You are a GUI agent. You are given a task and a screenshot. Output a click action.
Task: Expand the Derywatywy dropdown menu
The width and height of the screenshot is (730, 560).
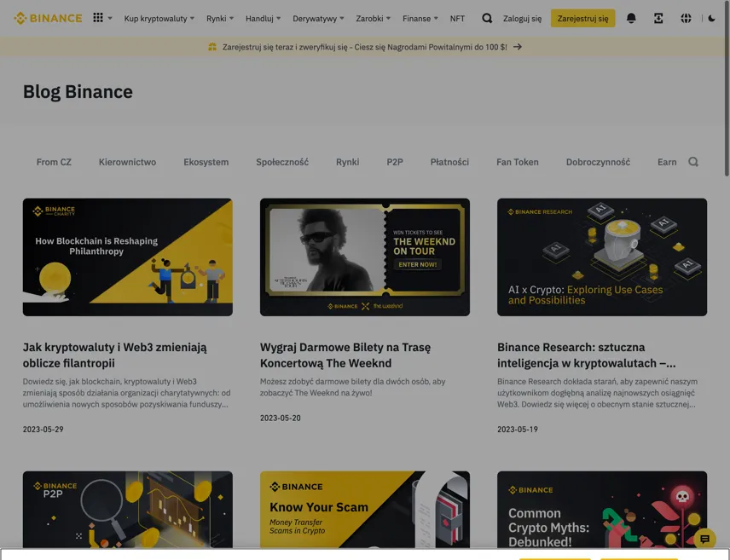(318, 19)
